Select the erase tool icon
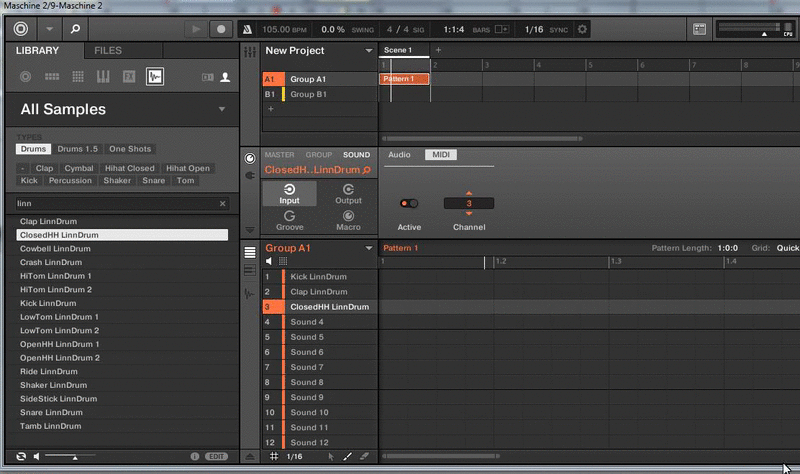800x474 pixels. pos(364,457)
